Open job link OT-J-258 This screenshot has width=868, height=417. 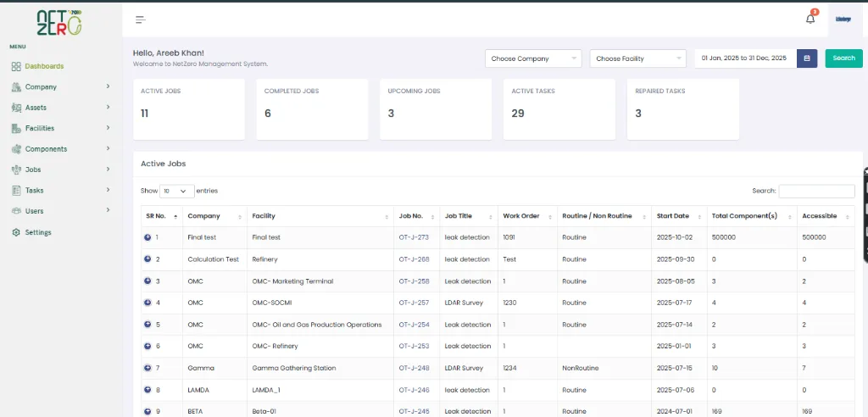click(414, 281)
